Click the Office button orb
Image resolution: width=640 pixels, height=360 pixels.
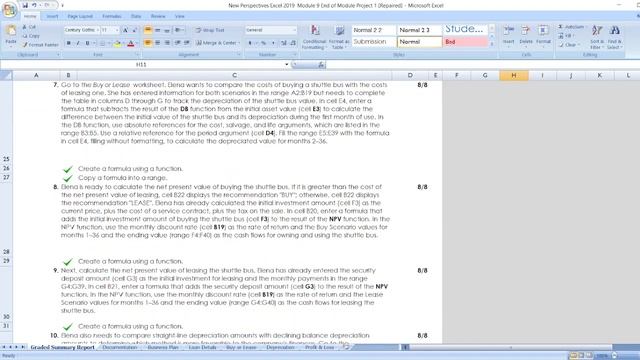(x=9, y=10)
